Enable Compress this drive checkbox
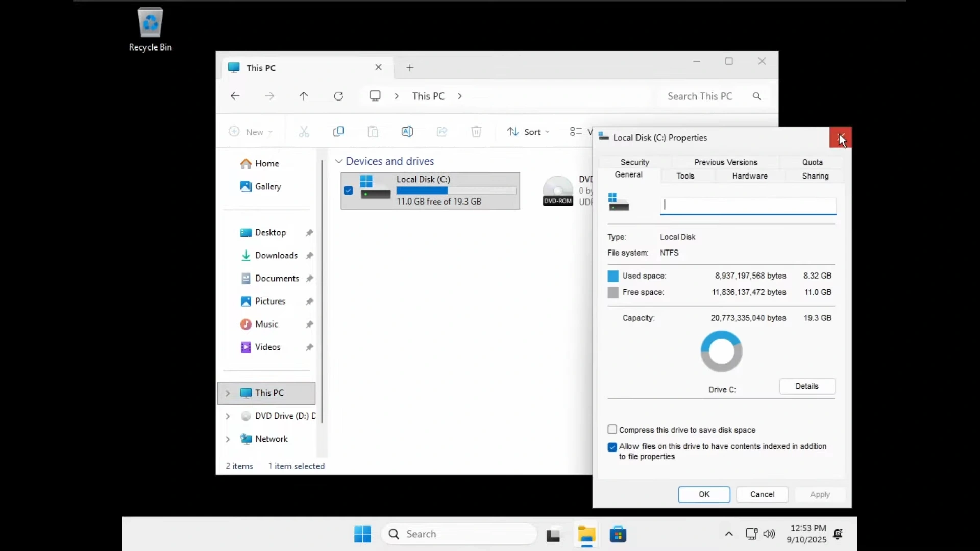 tap(612, 430)
